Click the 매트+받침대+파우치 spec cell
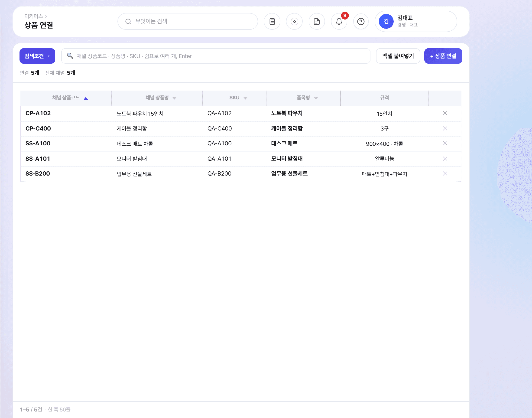This screenshot has width=532, height=418. click(x=385, y=174)
